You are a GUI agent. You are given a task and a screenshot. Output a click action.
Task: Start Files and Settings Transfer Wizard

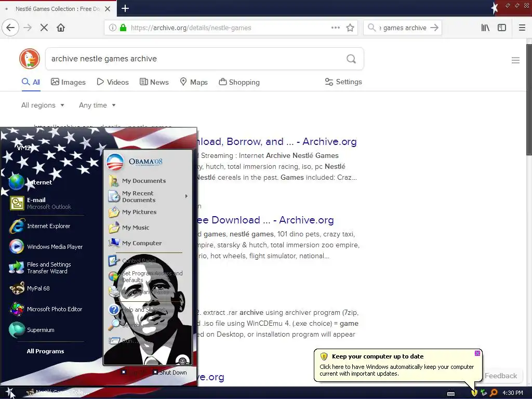click(x=40, y=268)
